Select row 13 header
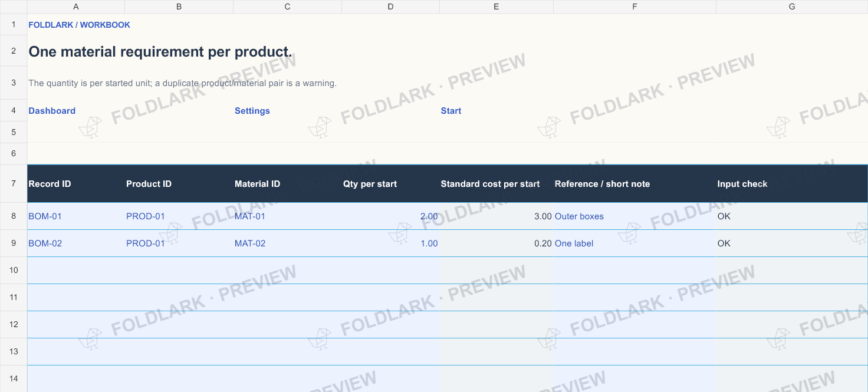868x392 pixels. point(14,352)
